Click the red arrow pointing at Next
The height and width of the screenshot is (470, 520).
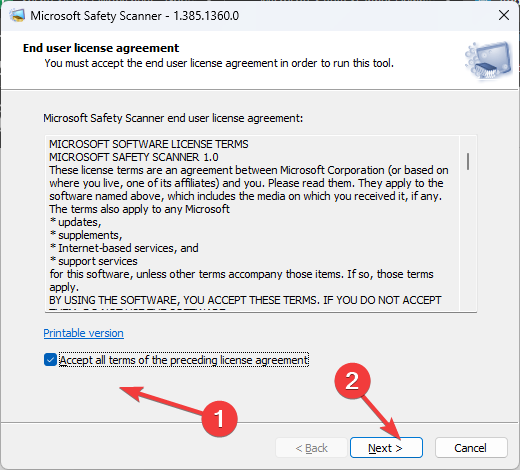[x=381, y=417]
